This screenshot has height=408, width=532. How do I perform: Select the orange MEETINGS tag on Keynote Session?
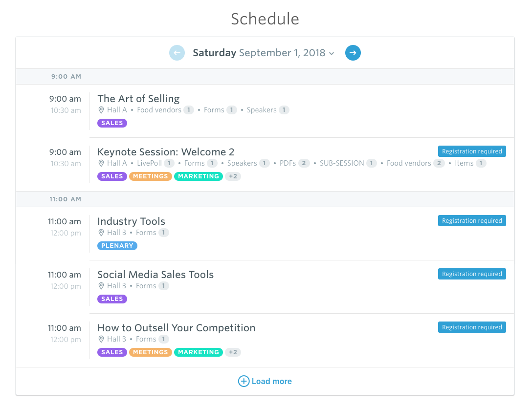pyautogui.click(x=150, y=176)
